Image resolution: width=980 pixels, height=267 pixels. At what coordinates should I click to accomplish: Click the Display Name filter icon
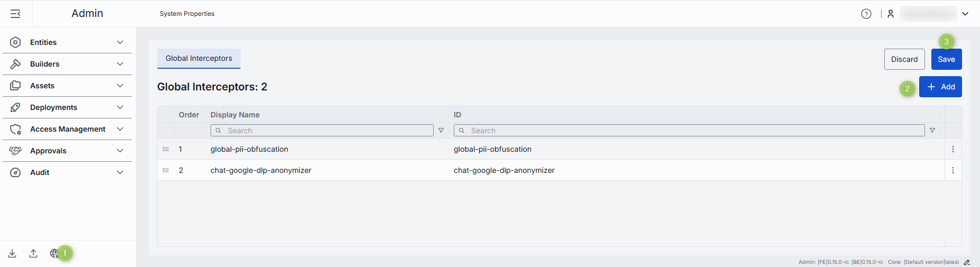[441, 131]
